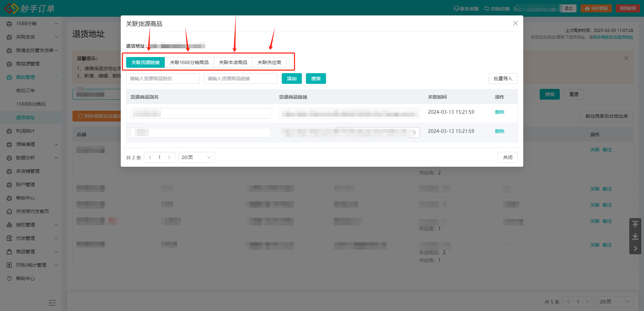
Task: Click the teal 搜索 button in the dialog
Action: click(x=316, y=79)
